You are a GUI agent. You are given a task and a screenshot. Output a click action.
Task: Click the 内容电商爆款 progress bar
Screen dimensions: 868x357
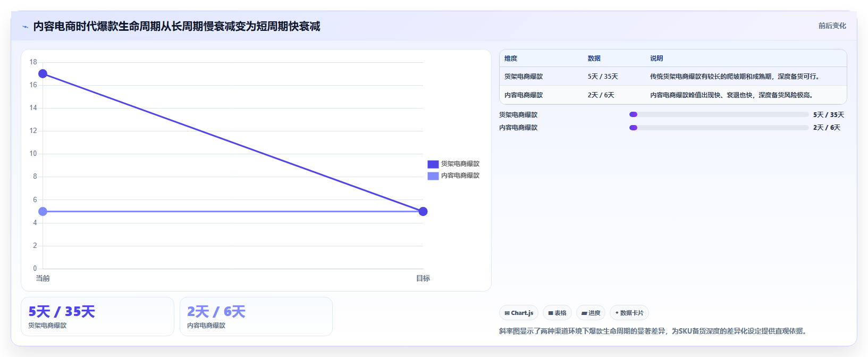719,128
